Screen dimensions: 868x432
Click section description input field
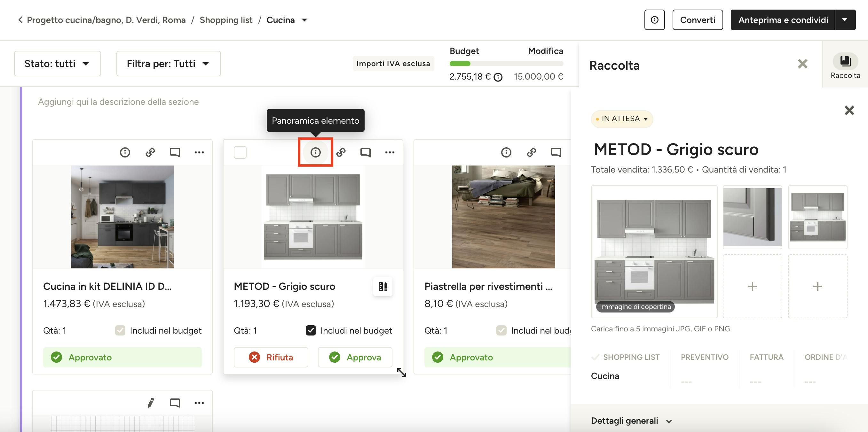coord(118,102)
